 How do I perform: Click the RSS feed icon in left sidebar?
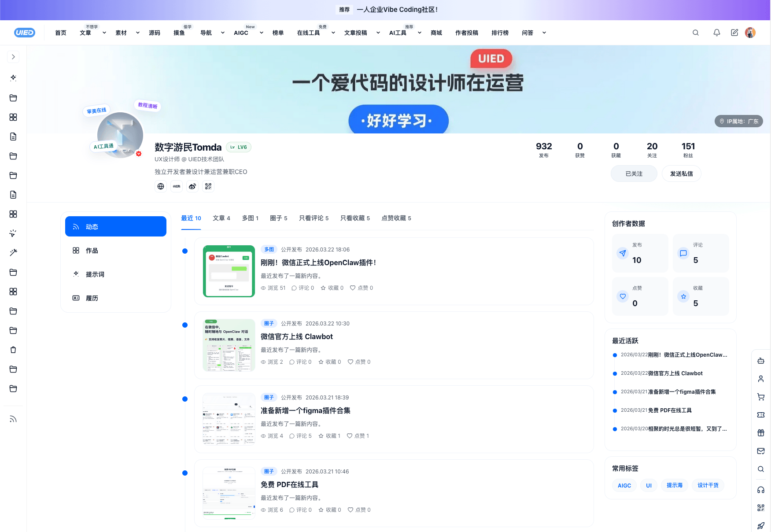(13, 419)
